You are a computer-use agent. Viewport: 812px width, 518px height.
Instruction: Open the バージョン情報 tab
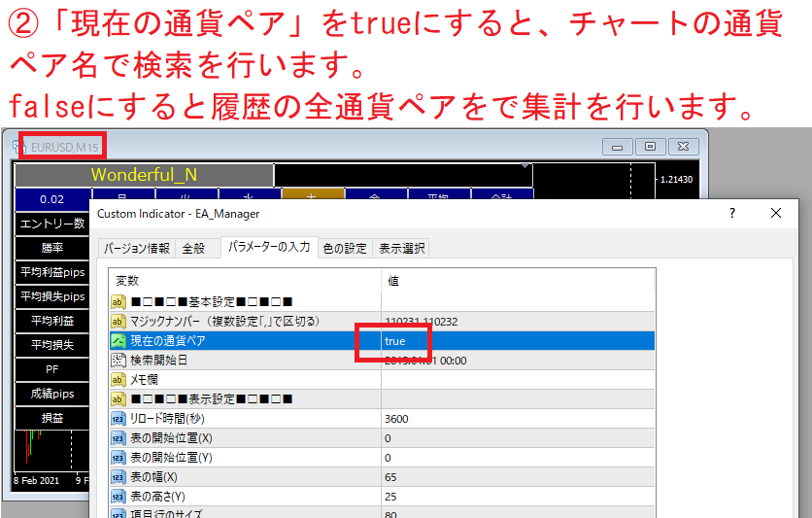(137, 249)
